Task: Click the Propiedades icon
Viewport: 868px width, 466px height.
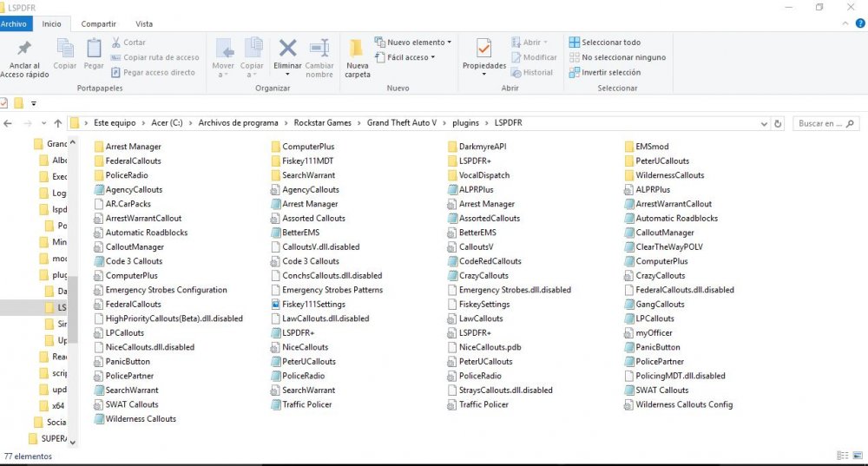Action: tap(483, 49)
